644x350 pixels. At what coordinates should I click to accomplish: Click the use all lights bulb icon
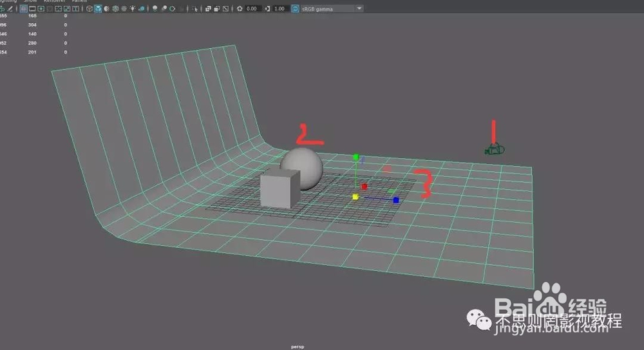point(133,8)
